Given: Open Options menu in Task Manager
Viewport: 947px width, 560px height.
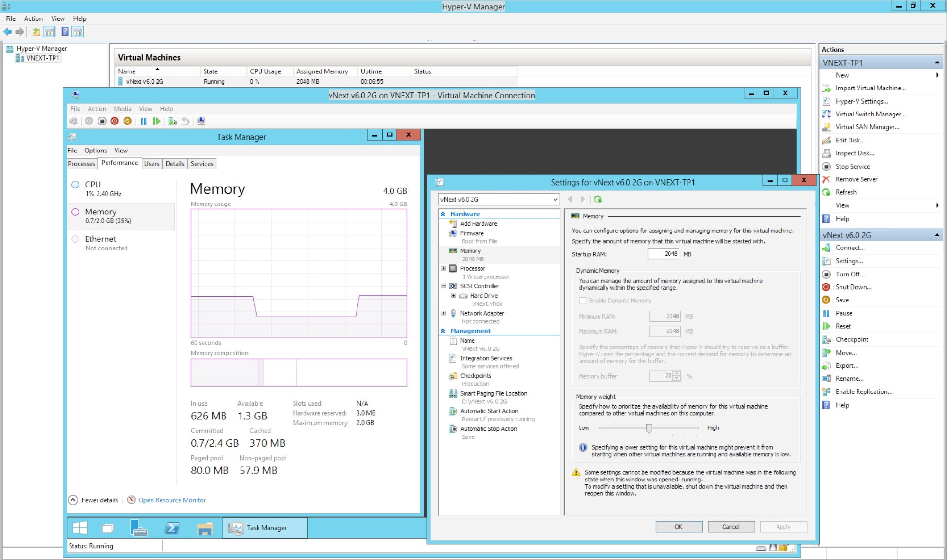Looking at the screenshot, I should point(96,151).
